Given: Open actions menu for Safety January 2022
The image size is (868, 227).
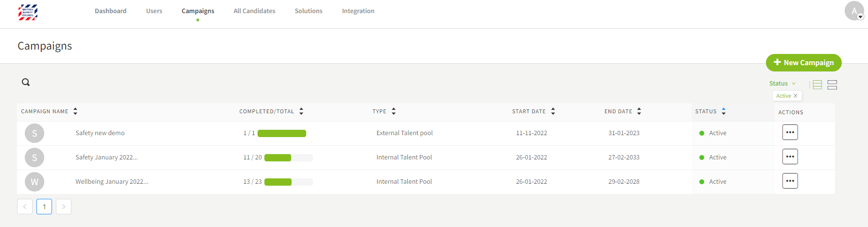Looking at the screenshot, I should [790, 157].
